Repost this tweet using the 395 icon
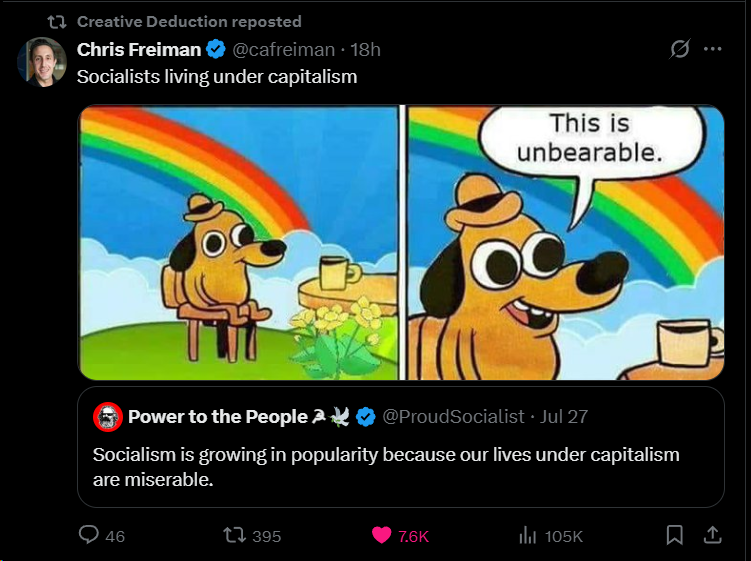The height and width of the screenshot is (561, 751). pyautogui.click(x=238, y=536)
